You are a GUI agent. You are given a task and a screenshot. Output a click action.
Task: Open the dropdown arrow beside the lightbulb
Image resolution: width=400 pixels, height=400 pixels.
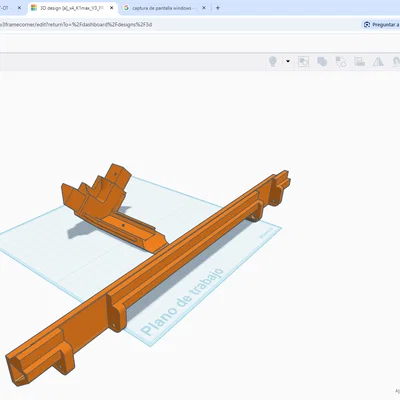288,61
